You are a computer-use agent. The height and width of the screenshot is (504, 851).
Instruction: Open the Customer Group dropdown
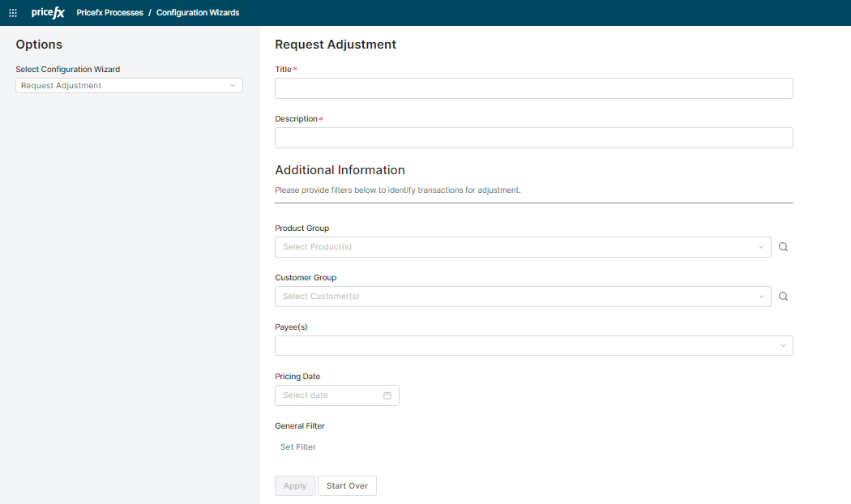tap(519, 297)
